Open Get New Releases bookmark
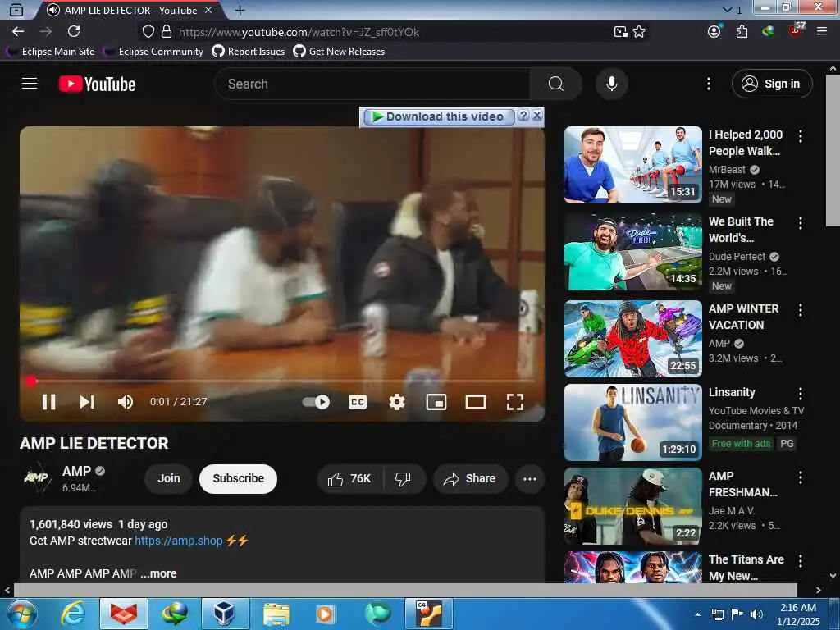The height and width of the screenshot is (630, 840). click(x=339, y=52)
